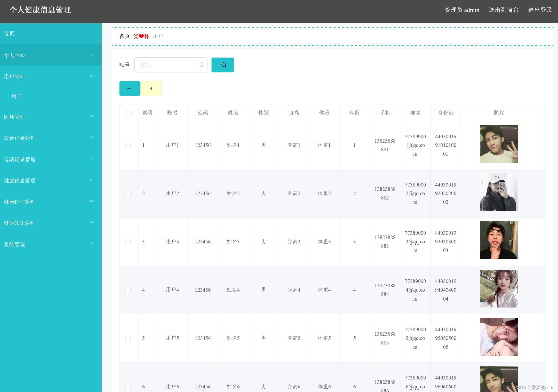Open photo thumbnail of 用户1

pos(498,144)
